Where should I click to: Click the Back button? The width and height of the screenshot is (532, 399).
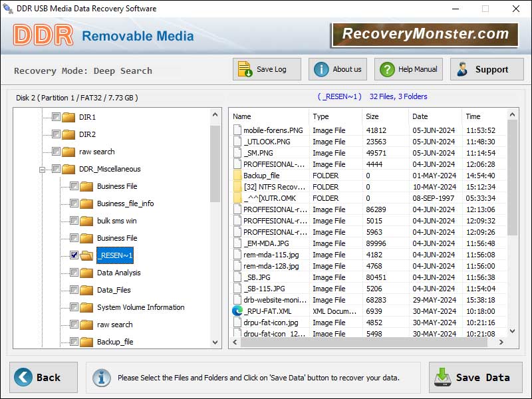point(42,376)
